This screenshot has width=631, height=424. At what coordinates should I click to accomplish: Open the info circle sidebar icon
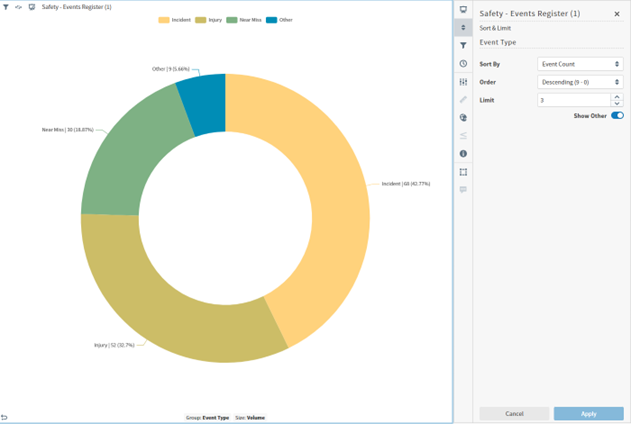tap(463, 154)
